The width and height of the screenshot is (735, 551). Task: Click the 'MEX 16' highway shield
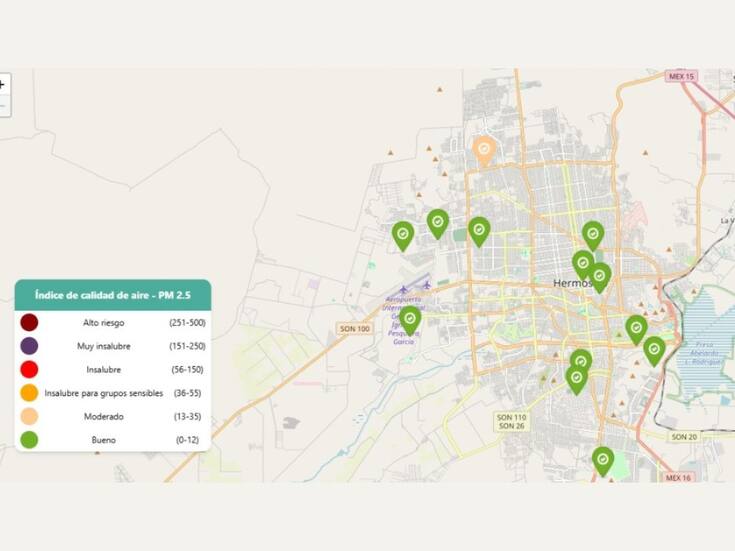pos(678,477)
